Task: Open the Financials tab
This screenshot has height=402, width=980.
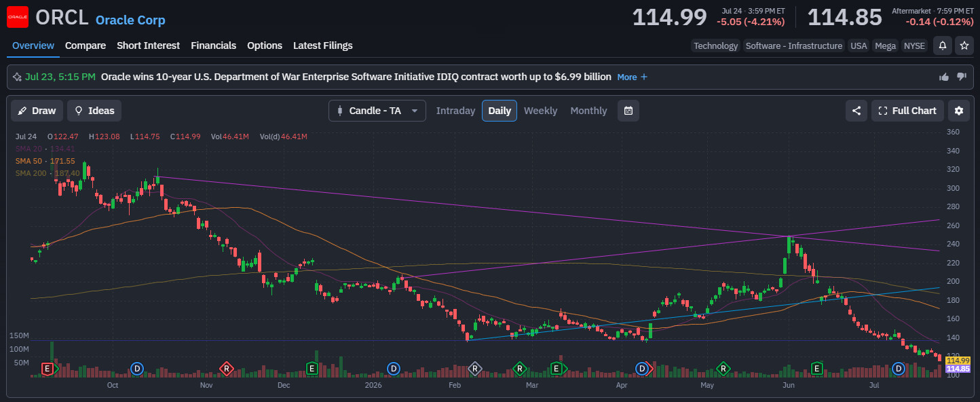Action: 213,45
